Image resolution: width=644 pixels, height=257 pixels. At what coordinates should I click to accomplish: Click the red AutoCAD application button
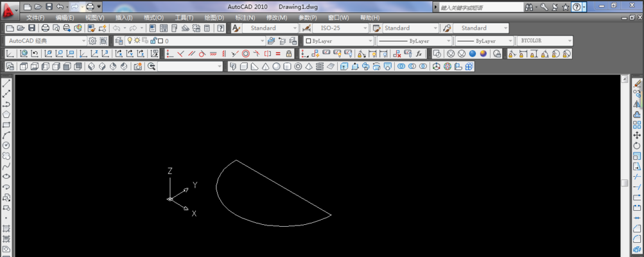(10, 10)
